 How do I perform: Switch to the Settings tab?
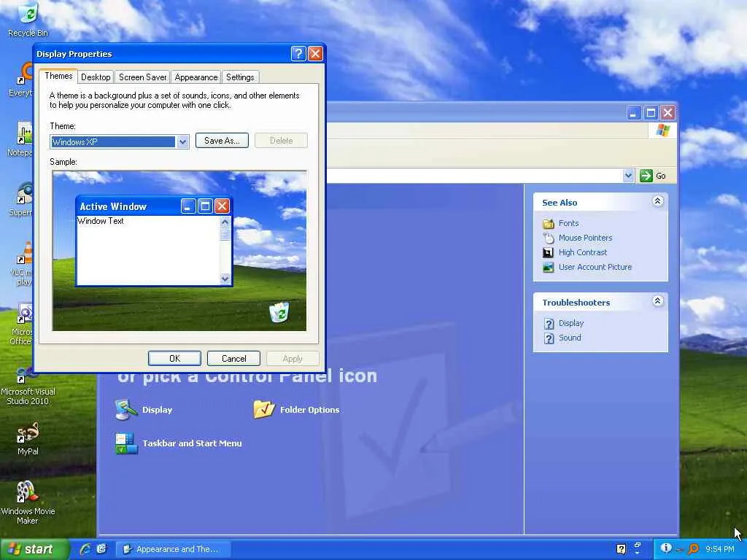[x=240, y=77]
